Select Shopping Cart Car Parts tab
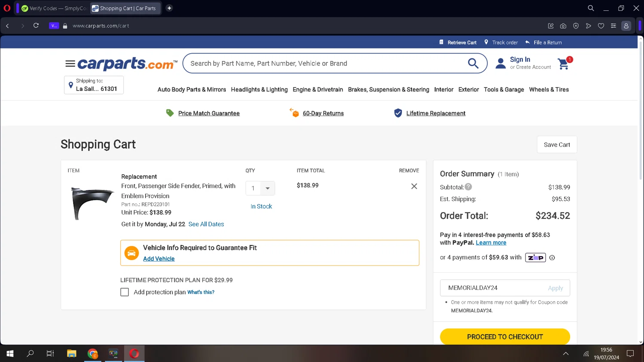 tap(125, 8)
